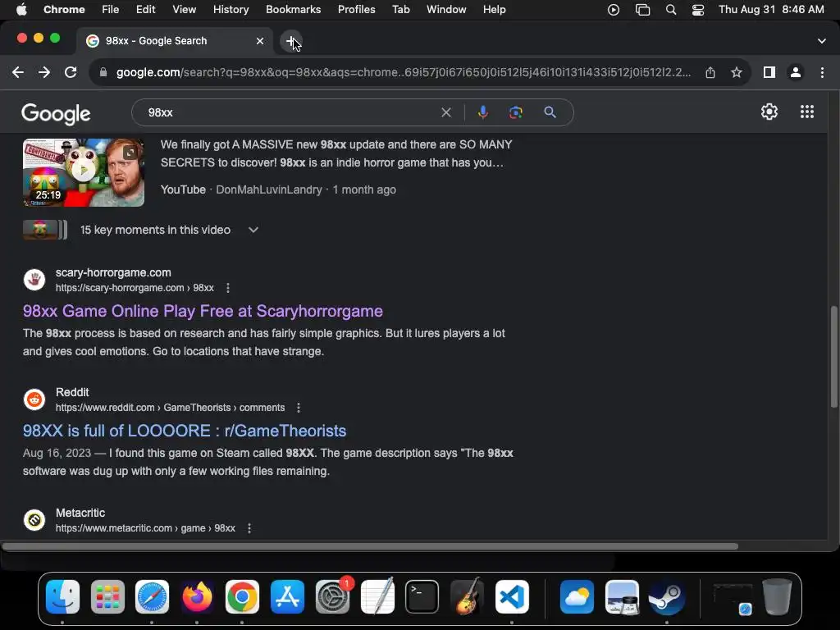Go forward to next page

[44, 72]
